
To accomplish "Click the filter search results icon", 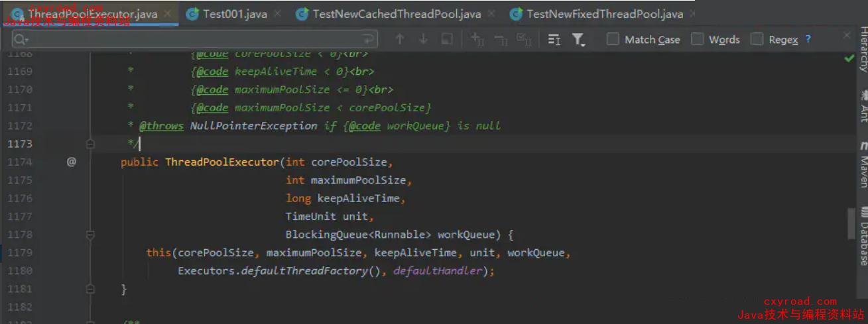I will pyautogui.click(x=578, y=40).
